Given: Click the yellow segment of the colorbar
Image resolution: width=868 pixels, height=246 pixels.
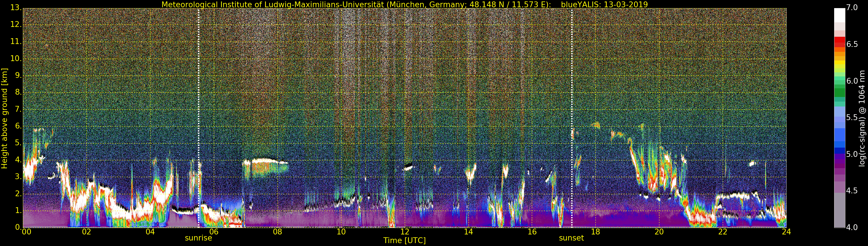Looking at the screenshot, I should coord(839,63).
